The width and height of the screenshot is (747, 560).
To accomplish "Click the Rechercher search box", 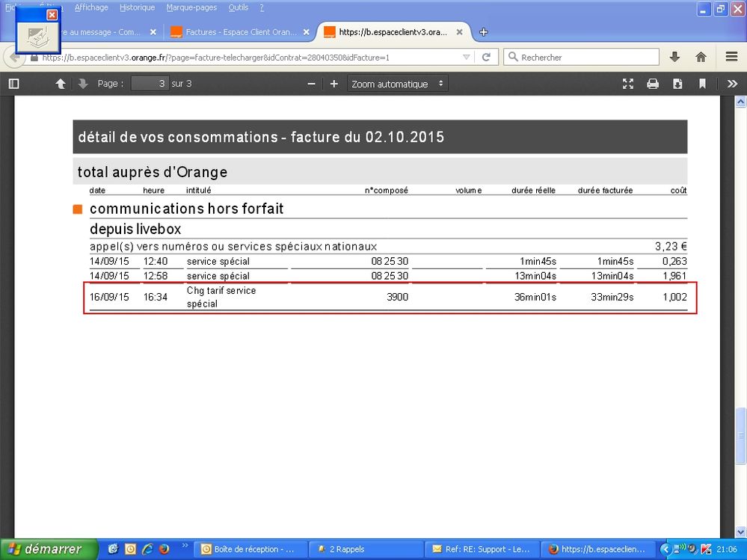I will click(x=583, y=57).
